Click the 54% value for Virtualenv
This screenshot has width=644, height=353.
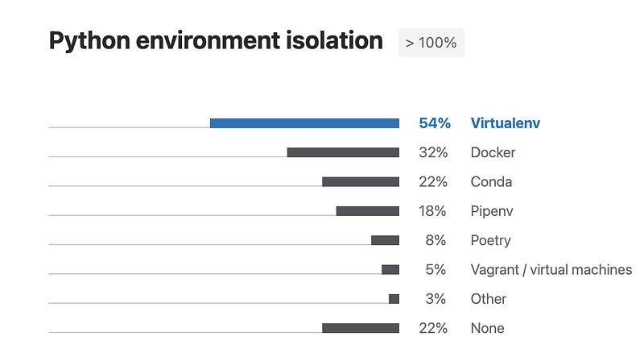coord(435,123)
